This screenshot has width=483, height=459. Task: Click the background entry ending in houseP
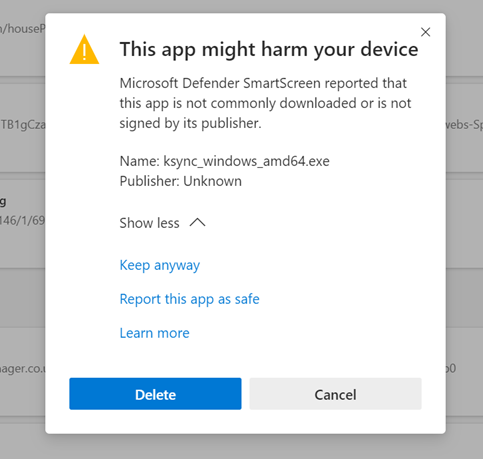point(22,29)
